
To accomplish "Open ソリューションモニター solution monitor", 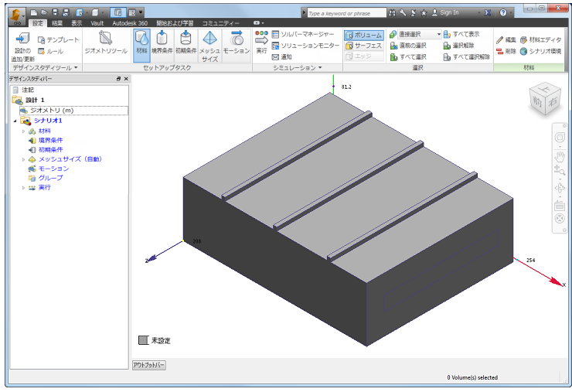I will tap(305, 46).
